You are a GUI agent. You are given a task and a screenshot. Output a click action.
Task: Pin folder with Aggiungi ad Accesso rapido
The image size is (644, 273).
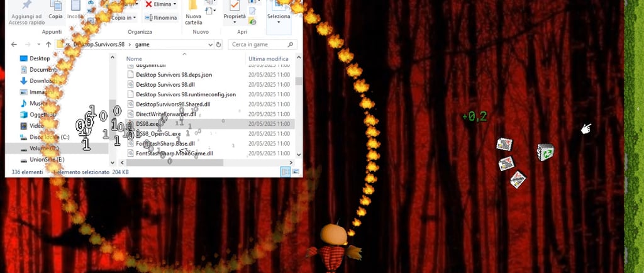pyautogui.click(x=28, y=13)
